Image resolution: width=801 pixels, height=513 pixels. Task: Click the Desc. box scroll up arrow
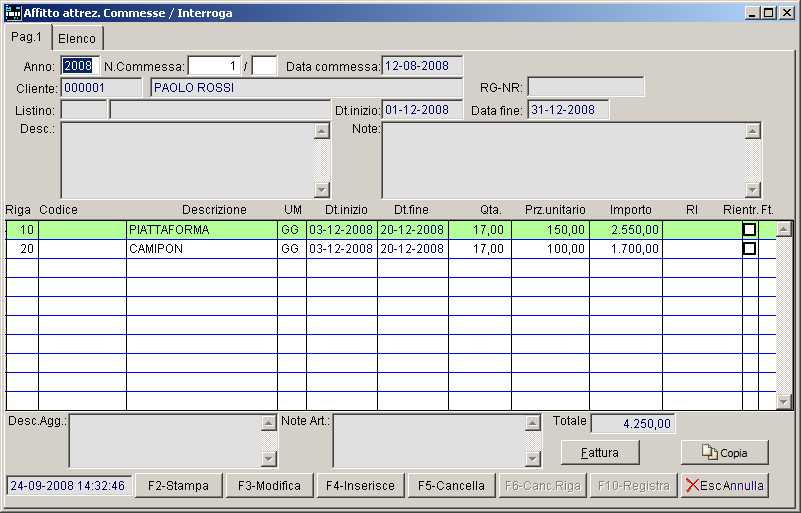[x=321, y=131]
